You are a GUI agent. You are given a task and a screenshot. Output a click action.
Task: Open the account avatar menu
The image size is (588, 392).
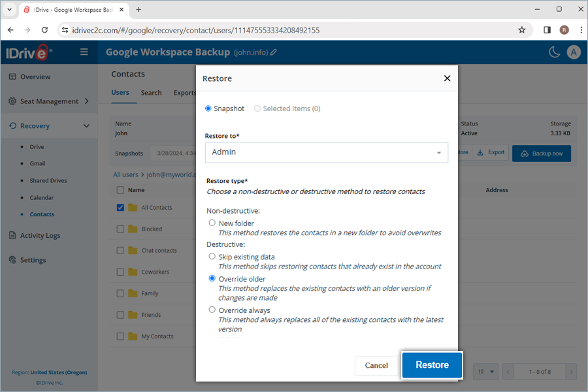[x=574, y=52]
